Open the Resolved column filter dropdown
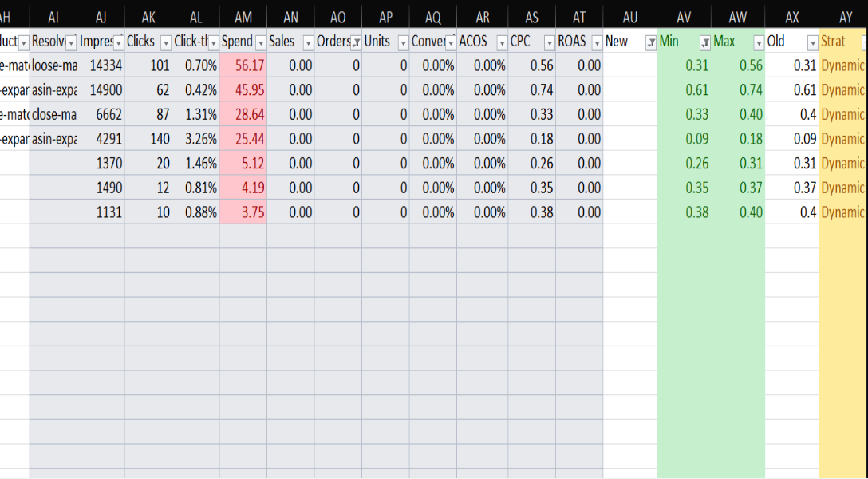This screenshot has width=868, height=479. coord(71,42)
